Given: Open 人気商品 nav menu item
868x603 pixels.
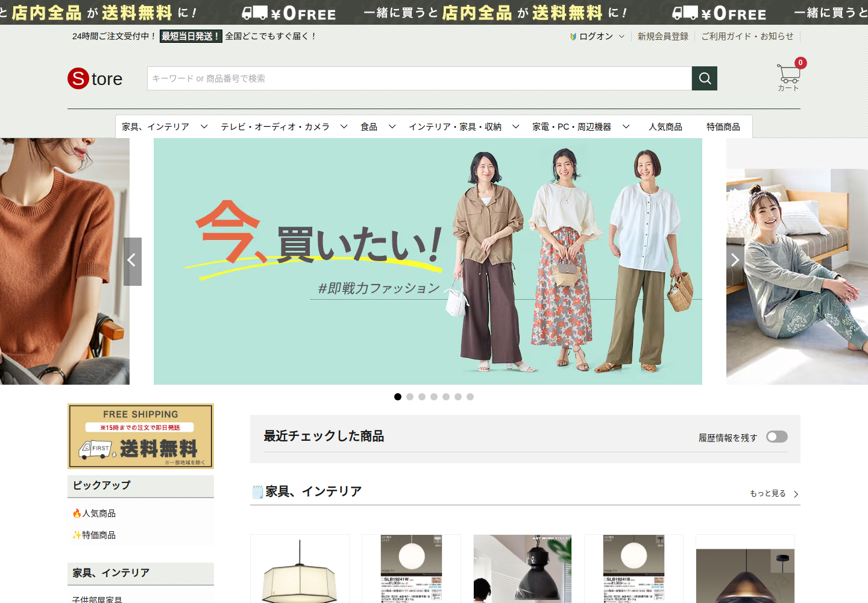Looking at the screenshot, I should click(665, 127).
